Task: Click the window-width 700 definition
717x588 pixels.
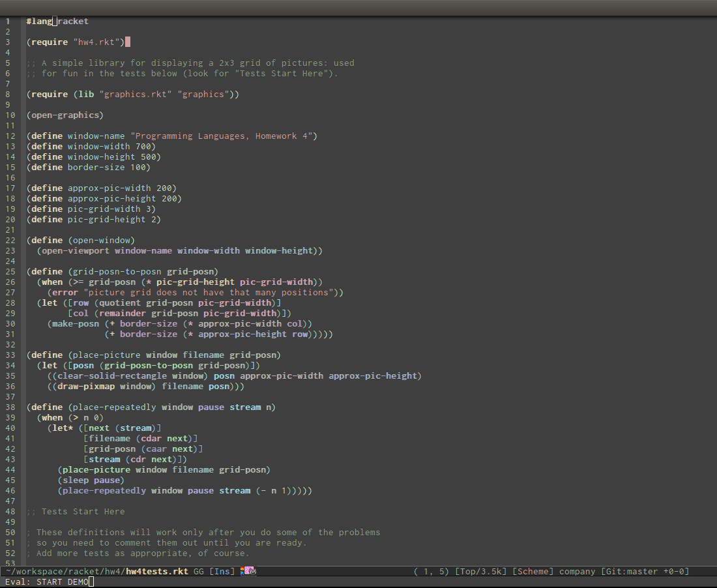Action: [x=91, y=146]
